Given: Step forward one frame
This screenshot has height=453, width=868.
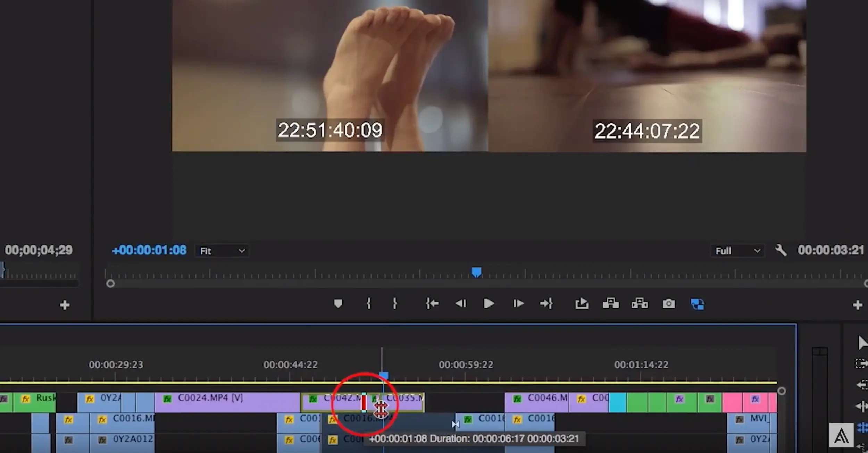Looking at the screenshot, I should tap(518, 304).
